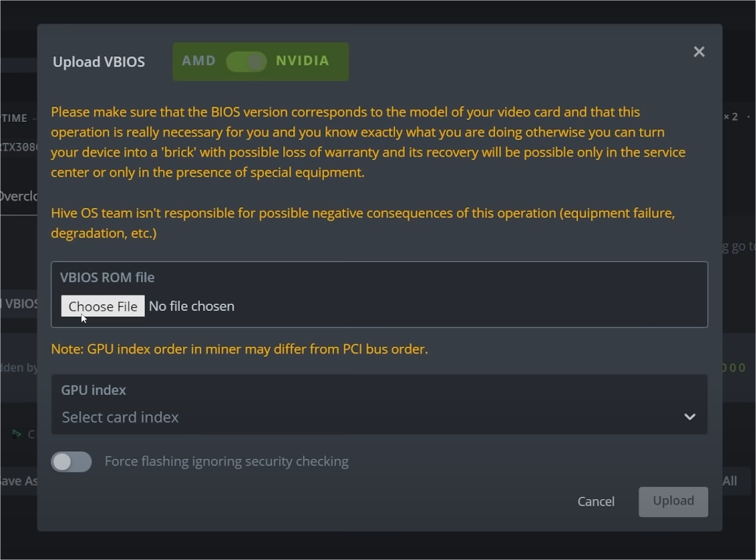Enable Force flashing ignoring security checking
This screenshot has width=756, height=560.
(x=71, y=461)
